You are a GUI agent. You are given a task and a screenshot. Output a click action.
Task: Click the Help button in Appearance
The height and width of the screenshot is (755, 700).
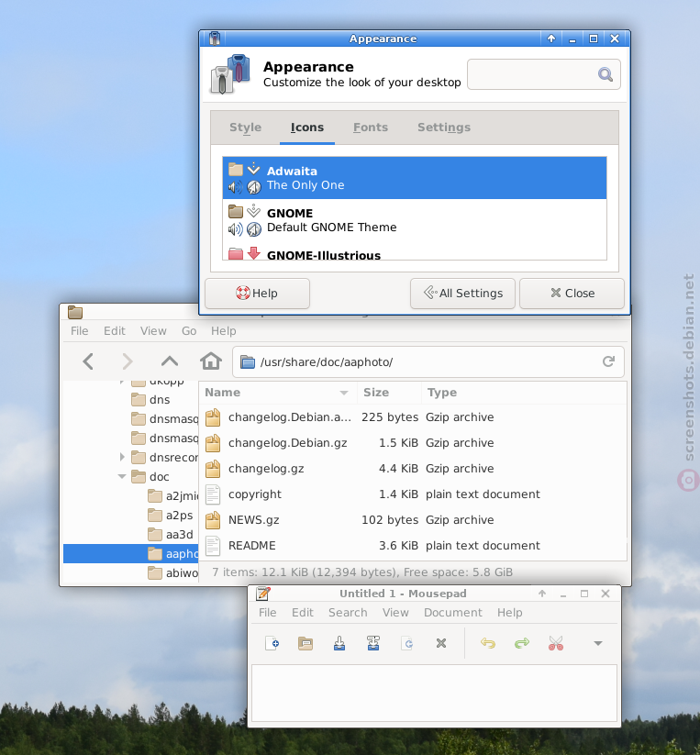257,294
